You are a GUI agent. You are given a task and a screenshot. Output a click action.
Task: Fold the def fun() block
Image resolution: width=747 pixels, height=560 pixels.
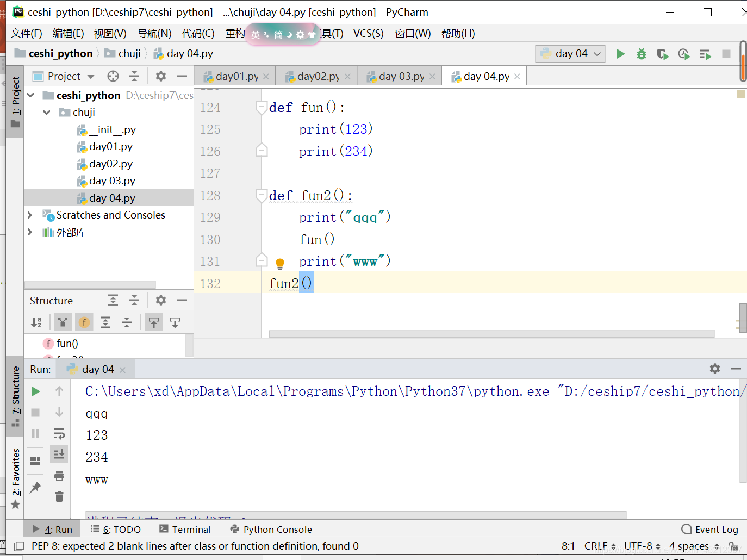[262, 107]
